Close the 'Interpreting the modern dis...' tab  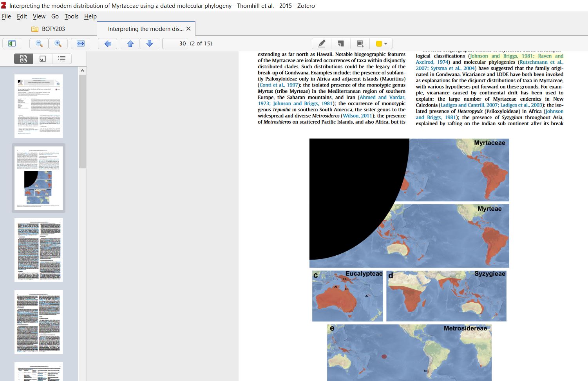pos(188,29)
